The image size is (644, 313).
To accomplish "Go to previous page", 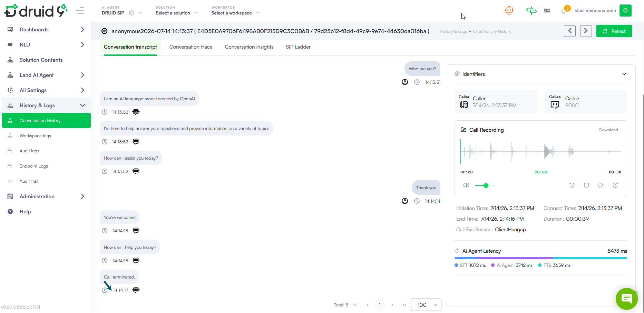I will (368, 305).
